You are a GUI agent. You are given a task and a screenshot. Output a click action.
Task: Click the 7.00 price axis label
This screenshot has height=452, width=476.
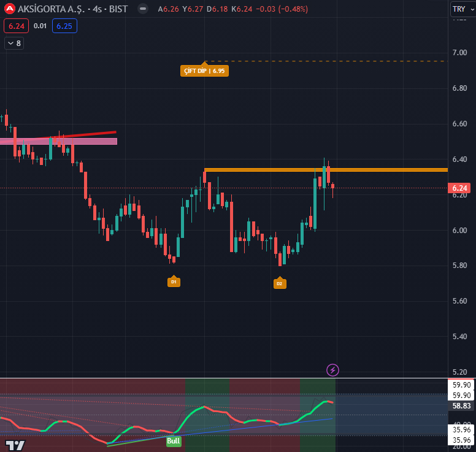[x=459, y=53]
